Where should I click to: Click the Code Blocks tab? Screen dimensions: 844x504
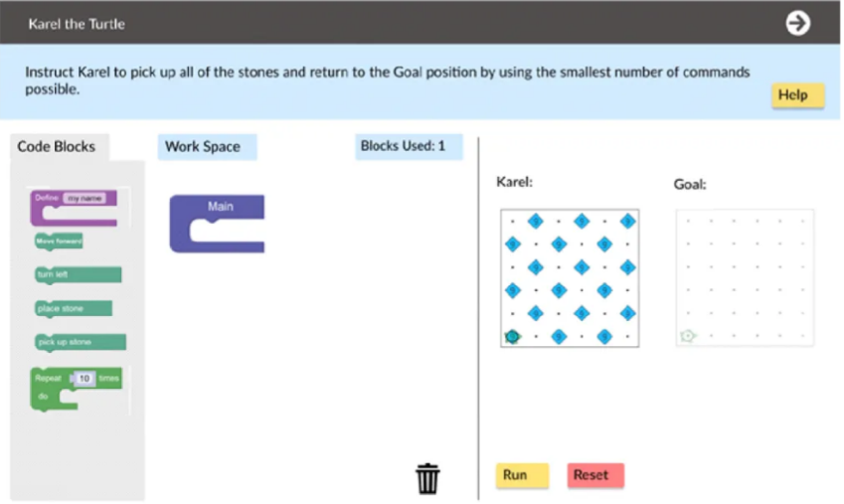[57, 147]
